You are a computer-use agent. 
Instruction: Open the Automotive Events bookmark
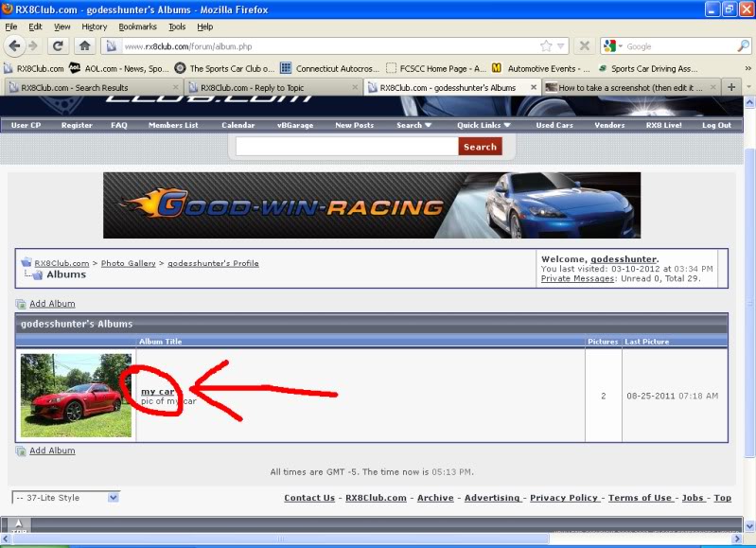point(541,68)
